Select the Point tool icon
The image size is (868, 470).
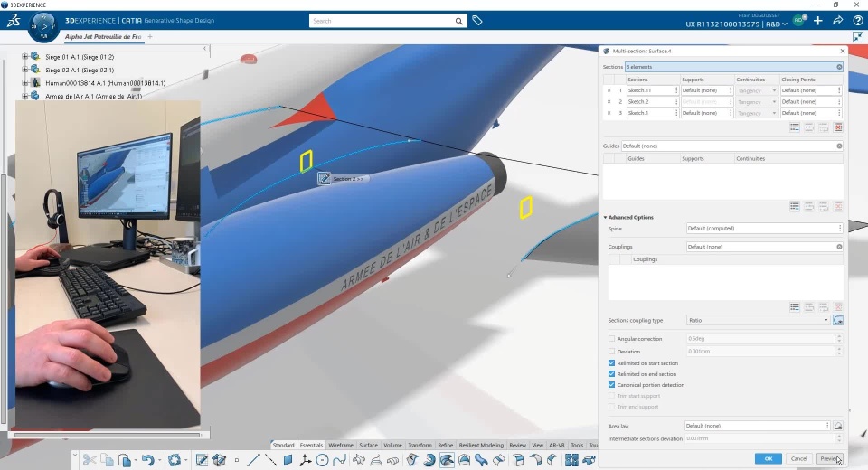click(x=236, y=460)
